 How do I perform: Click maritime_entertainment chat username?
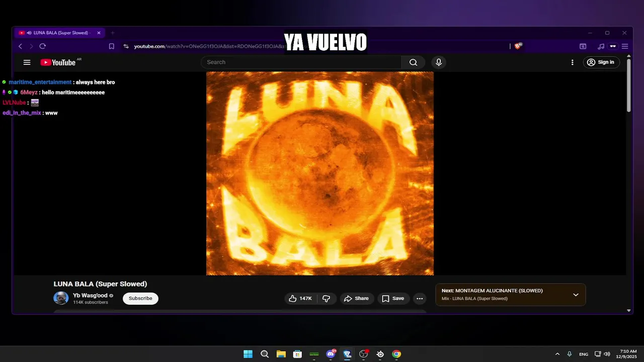(40, 82)
